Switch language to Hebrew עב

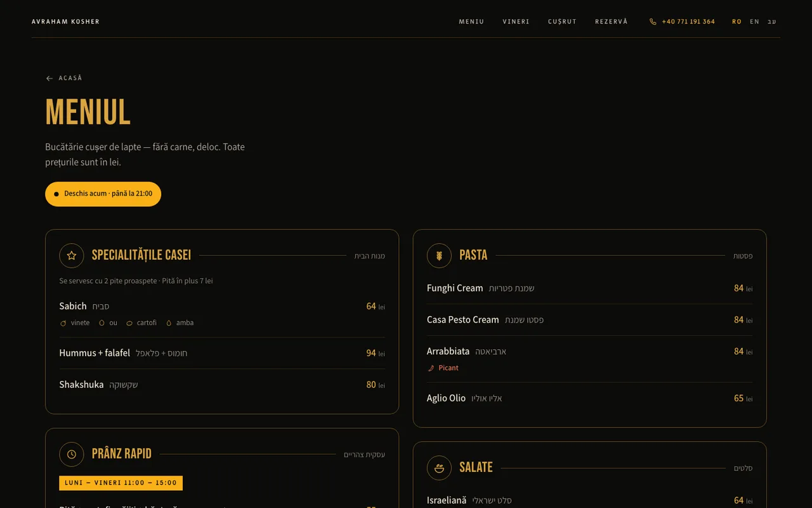click(x=771, y=22)
